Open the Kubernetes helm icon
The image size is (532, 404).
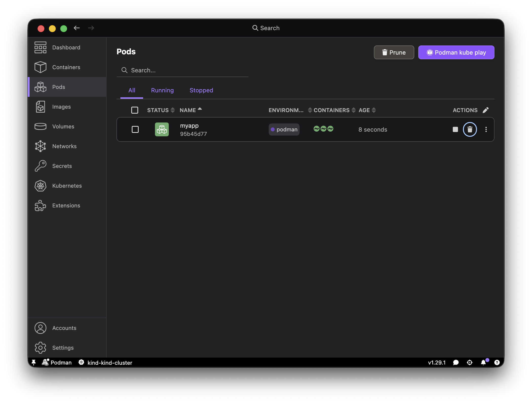[x=40, y=186]
